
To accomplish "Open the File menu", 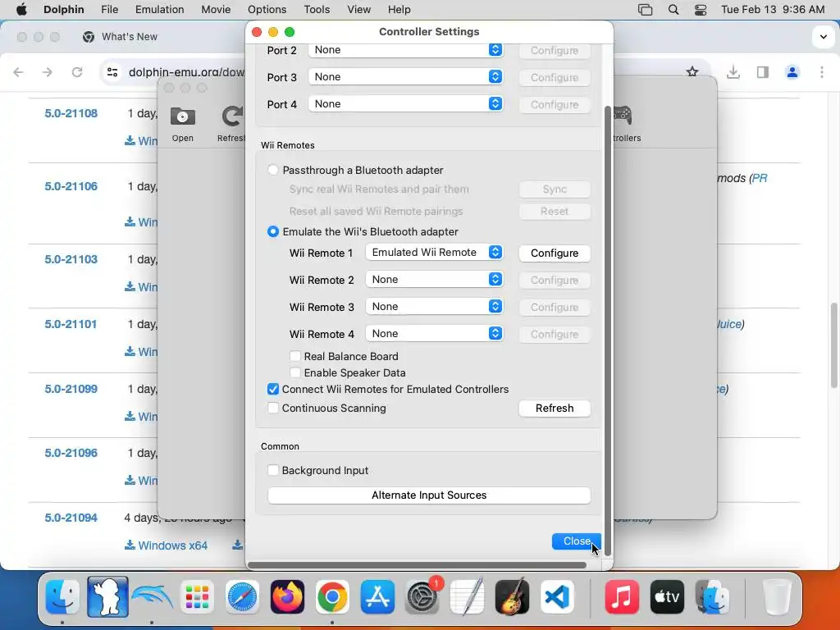I will [110, 10].
